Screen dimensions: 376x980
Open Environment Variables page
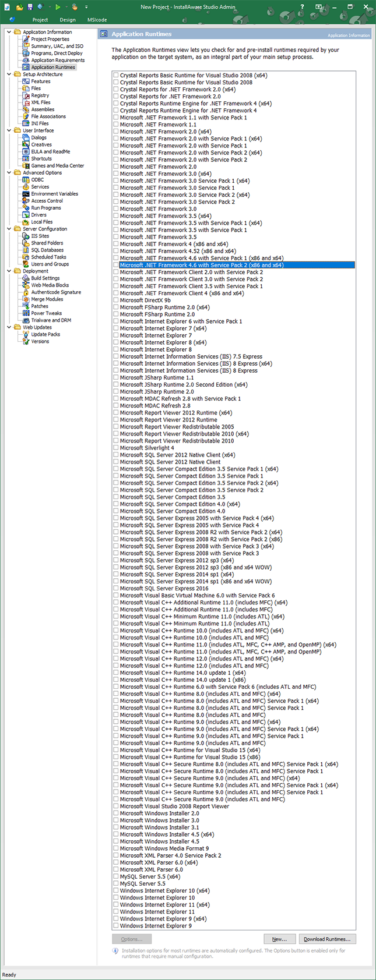[x=55, y=194]
